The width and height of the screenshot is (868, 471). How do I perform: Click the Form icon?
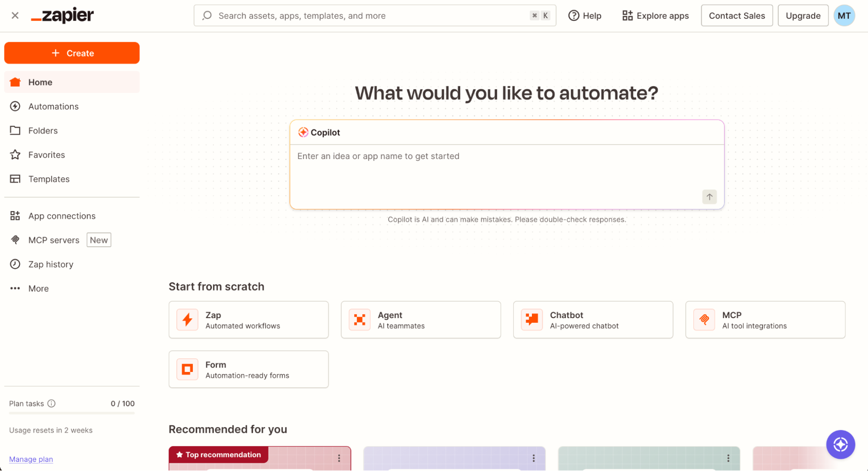tap(188, 369)
